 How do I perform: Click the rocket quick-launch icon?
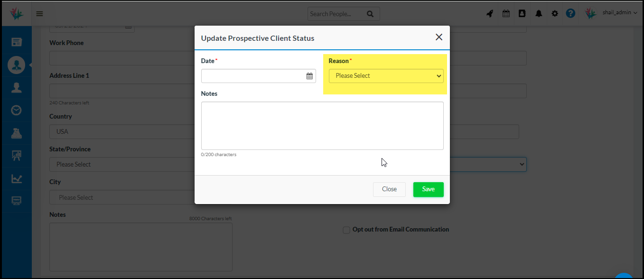490,14
